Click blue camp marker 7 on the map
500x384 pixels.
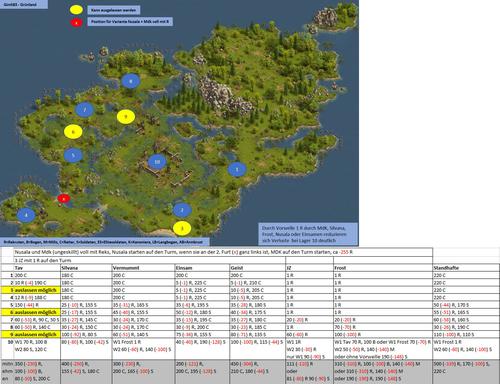(85, 110)
